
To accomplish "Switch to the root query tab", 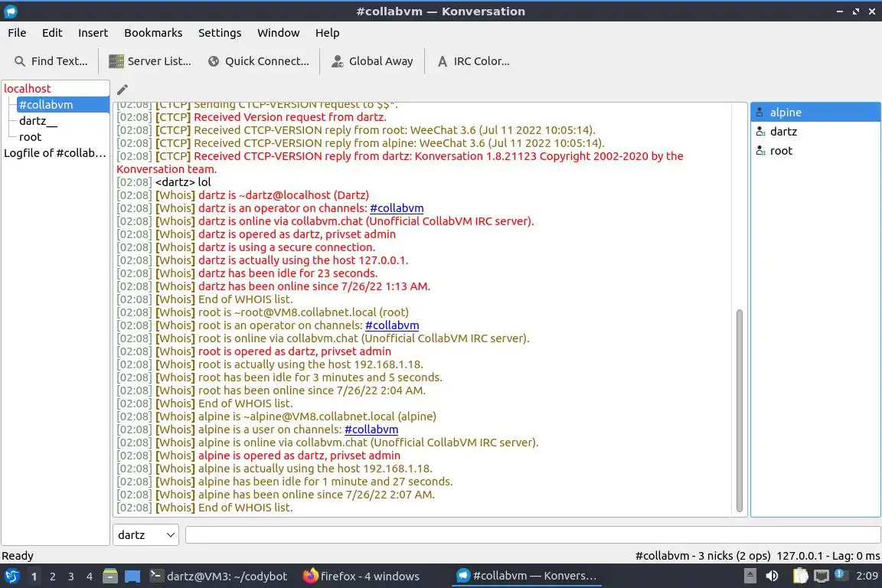I will tap(31, 137).
